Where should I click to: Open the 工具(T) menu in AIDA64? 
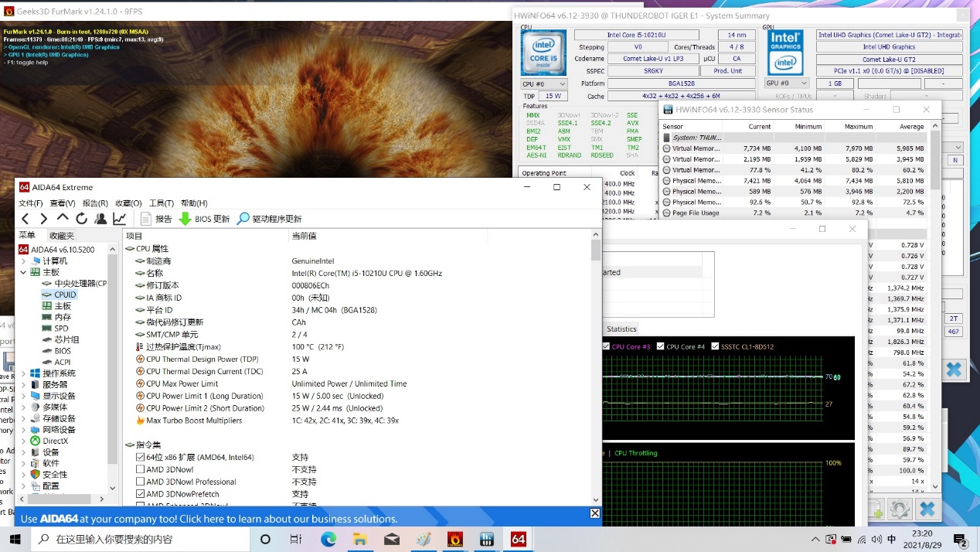pos(162,203)
